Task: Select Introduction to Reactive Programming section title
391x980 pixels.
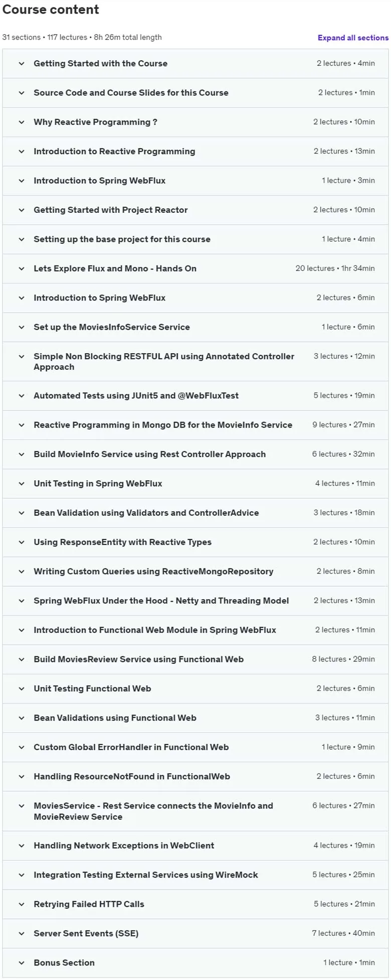Action: pos(114,152)
